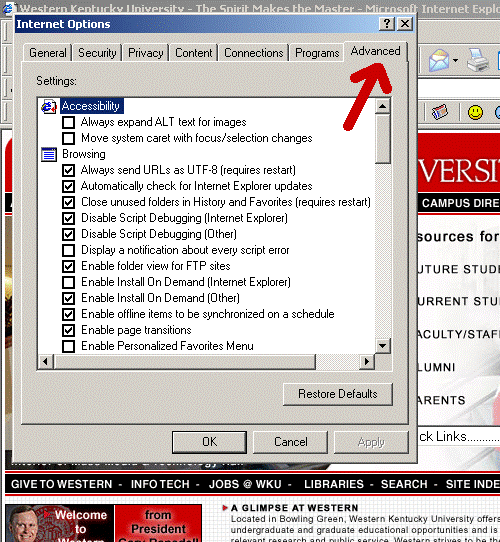Switch to the Programs tab

click(x=317, y=53)
